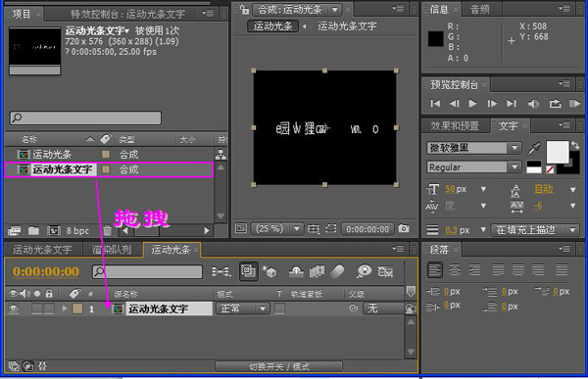588x379 pixels.
Task: Jump to last frame in preview
Action: pyautogui.click(x=512, y=103)
